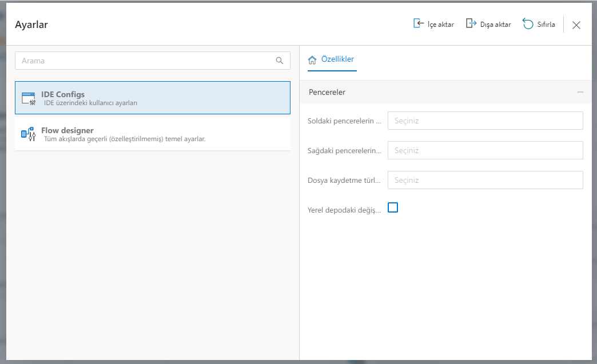Screen dimensions: 597x364
Task: Open the Sağdaki pencerelerin dropdown
Action: [485, 151]
